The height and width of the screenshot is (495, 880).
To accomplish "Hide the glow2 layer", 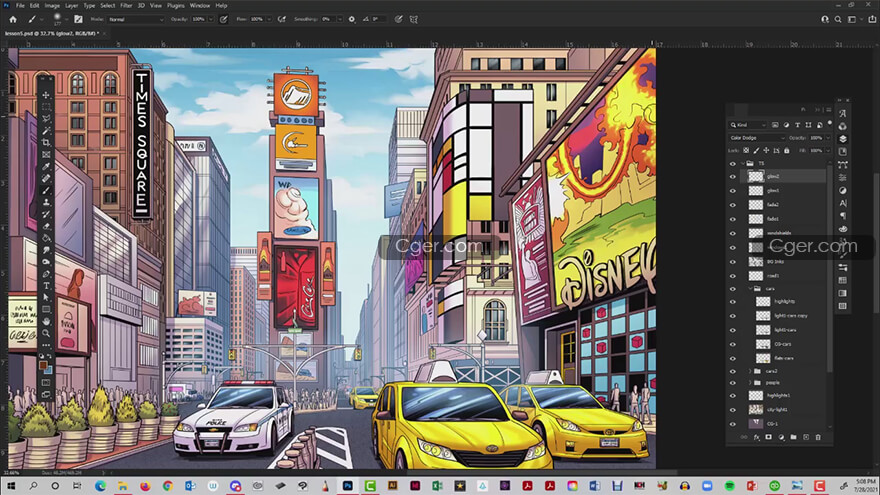I will click(732, 176).
